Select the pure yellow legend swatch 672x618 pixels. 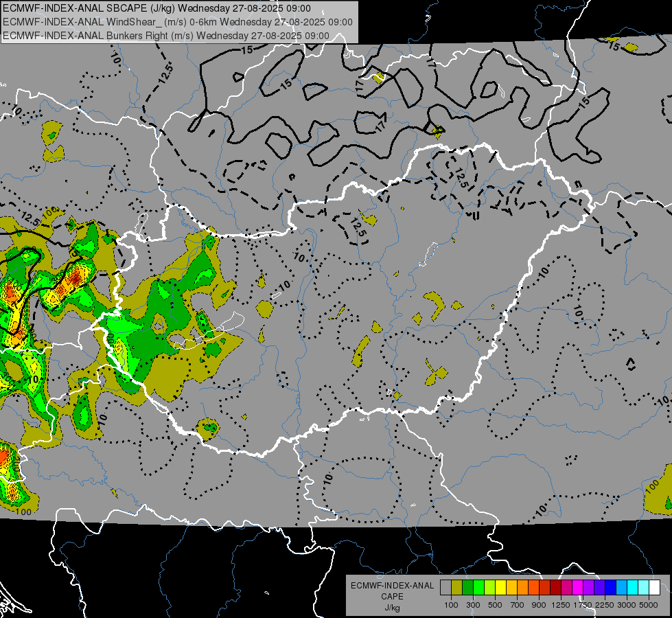point(500,588)
